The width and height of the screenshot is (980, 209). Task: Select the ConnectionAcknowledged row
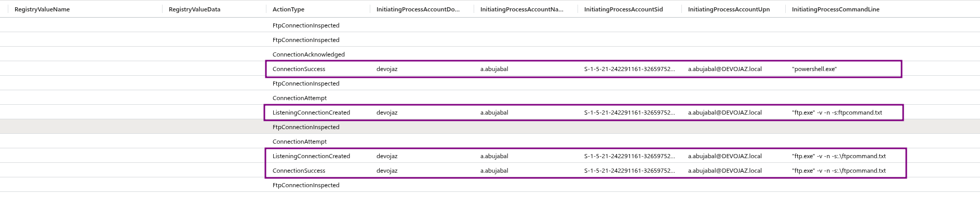[490, 54]
